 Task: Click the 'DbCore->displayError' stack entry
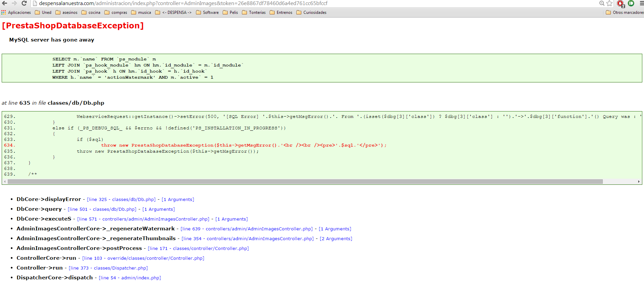point(49,199)
